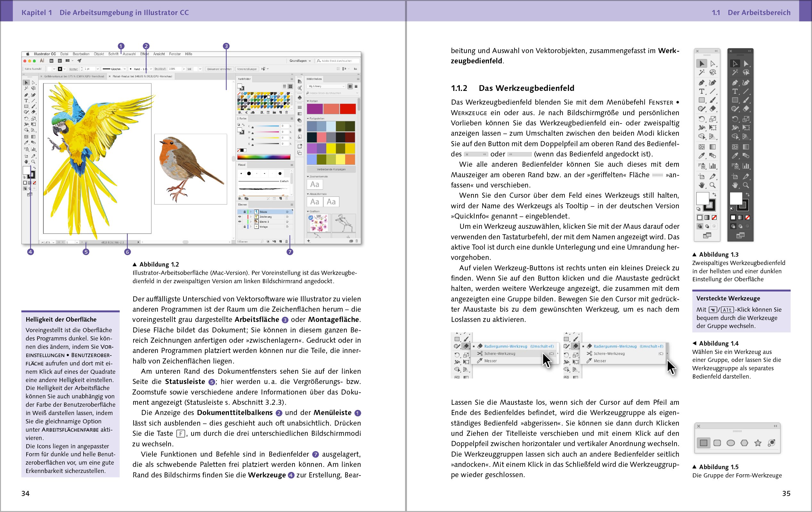Open Adobe Bridge via the Br icon
The image size is (812, 512).
[52, 61]
